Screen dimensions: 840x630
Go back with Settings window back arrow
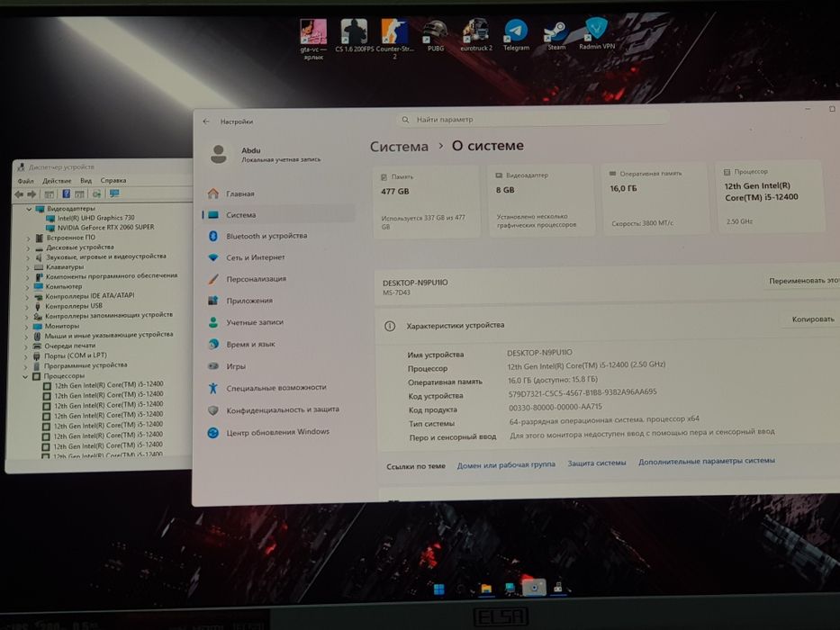(206, 121)
